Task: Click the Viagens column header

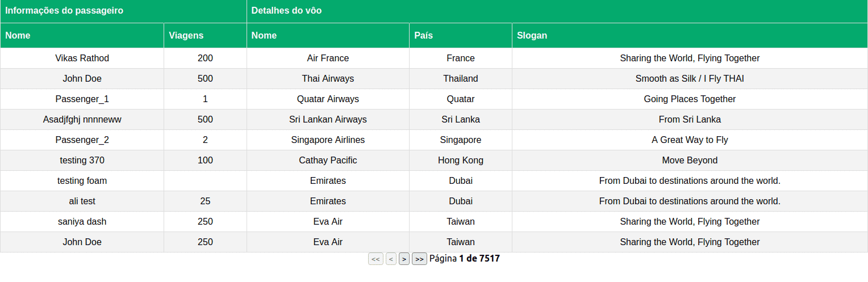Action: coord(186,36)
